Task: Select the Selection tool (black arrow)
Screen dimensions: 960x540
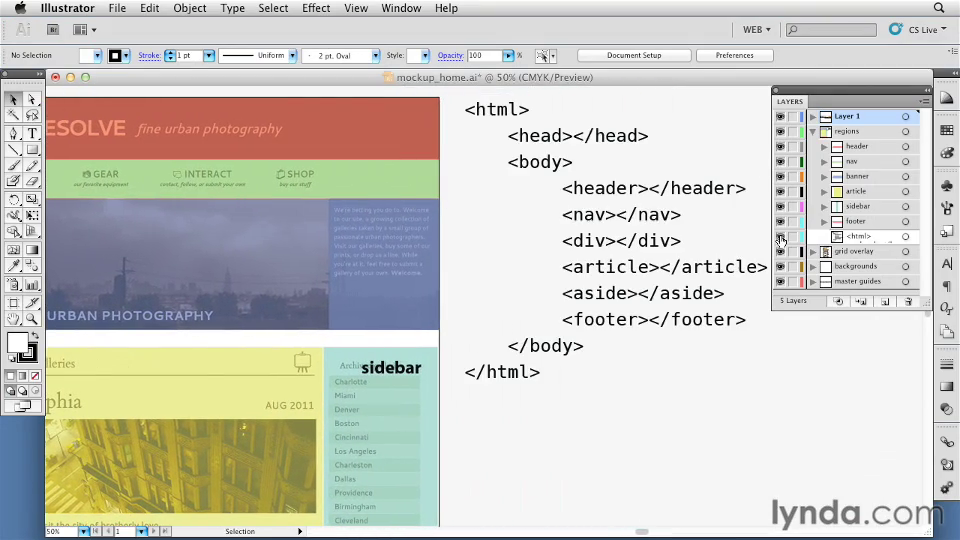Action: tap(13, 99)
